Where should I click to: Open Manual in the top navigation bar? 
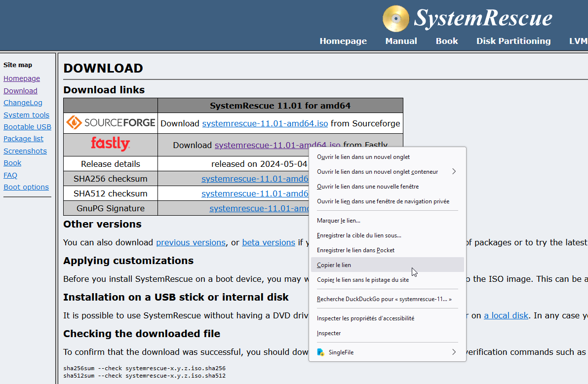pos(401,41)
